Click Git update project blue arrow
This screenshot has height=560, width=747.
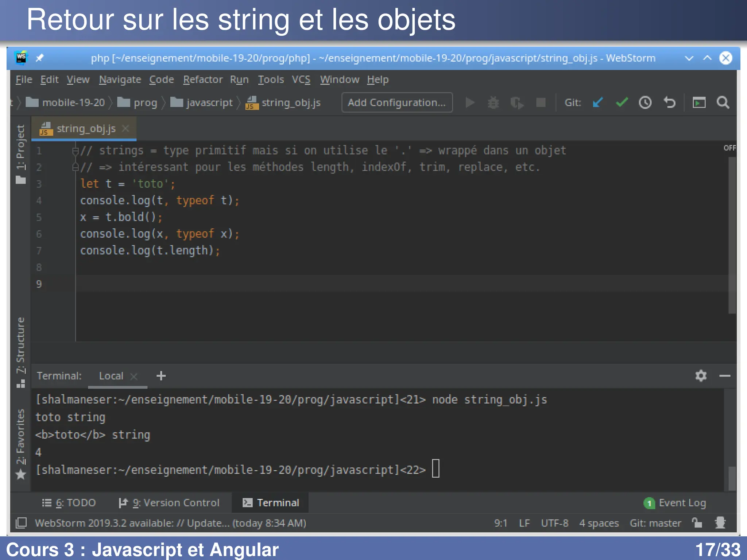pyautogui.click(x=598, y=103)
